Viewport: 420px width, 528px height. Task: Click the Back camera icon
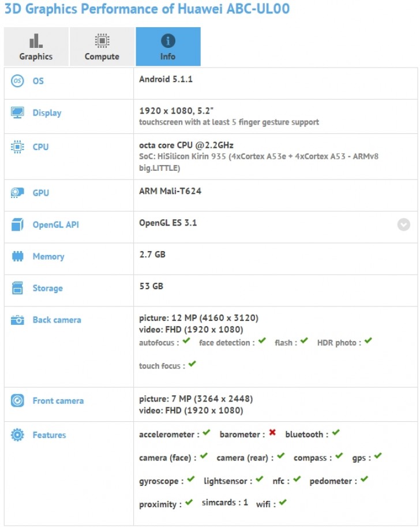tap(17, 320)
